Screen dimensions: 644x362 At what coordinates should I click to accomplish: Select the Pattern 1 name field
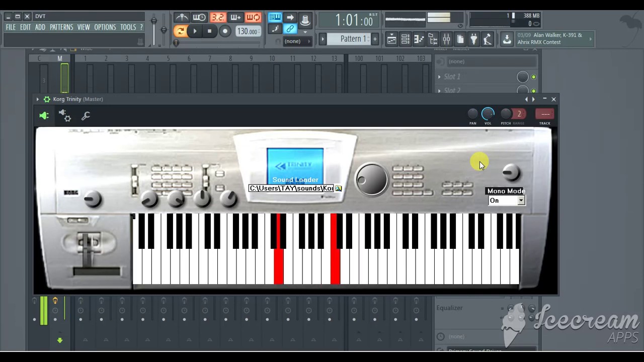pyautogui.click(x=350, y=39)
